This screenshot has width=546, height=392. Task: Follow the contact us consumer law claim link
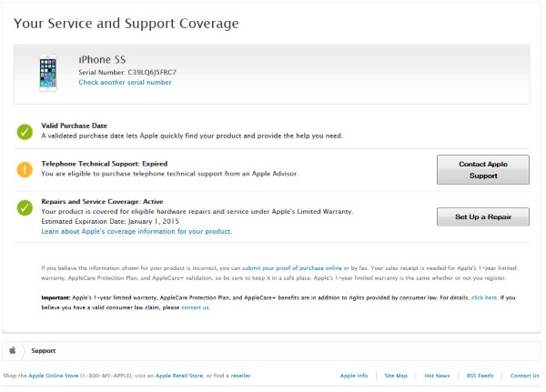[x=196, y=307]
